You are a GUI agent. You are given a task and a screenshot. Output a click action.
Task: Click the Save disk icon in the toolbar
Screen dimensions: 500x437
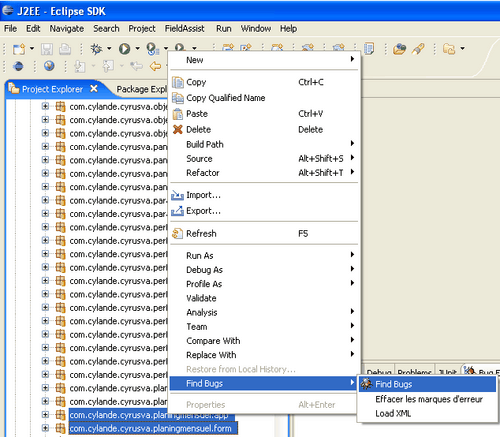point(47,49)
